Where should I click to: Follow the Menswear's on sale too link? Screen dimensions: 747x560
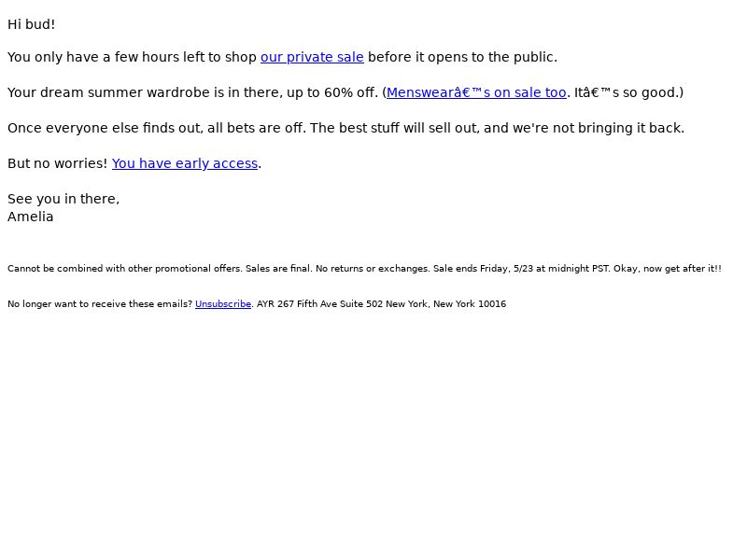pyautogui.click(x=476, y=92)
